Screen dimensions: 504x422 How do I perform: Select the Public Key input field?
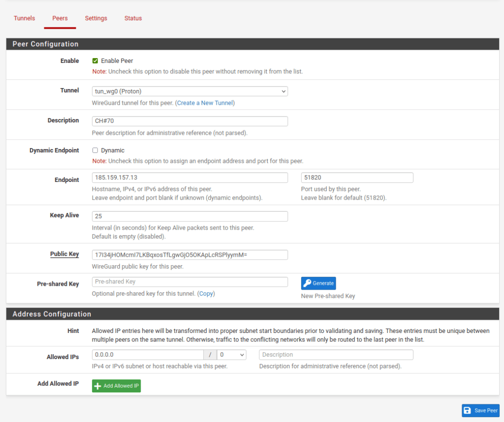click(x=189, y=255)
